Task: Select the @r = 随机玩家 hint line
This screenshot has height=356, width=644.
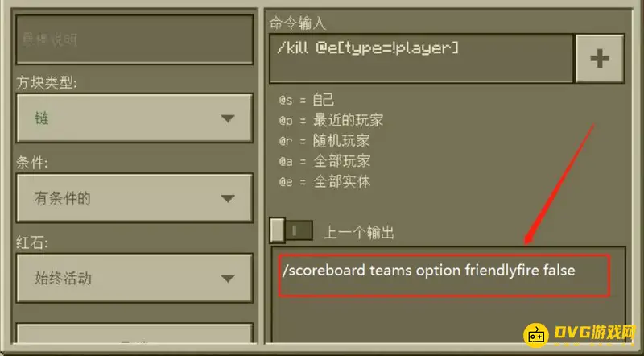Action: pyautogui.click(x=324, y=141)
